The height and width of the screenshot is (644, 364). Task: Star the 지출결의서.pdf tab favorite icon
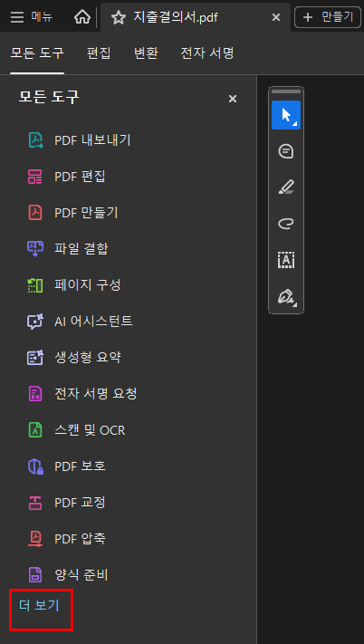tap(119, 17)
